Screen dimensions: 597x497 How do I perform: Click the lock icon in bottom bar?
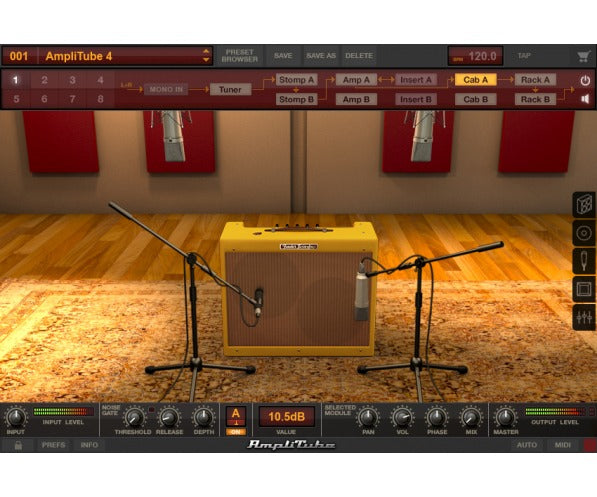18,445
